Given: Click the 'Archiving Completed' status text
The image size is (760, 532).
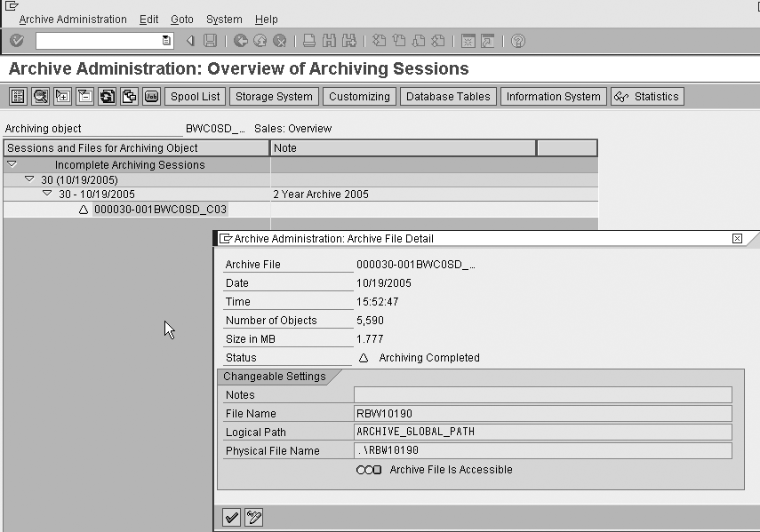Looking at the screenshot, I should click(429, 358).
